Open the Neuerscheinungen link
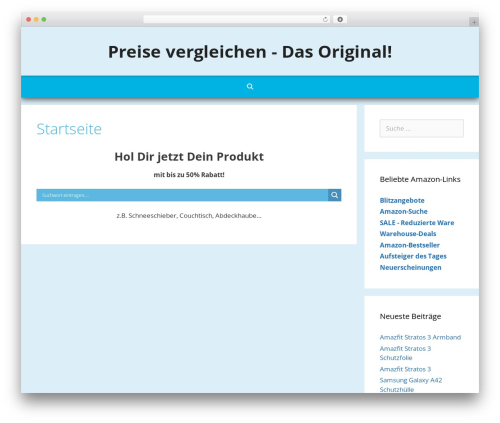 pyautogui.click(x=410, y=267)
